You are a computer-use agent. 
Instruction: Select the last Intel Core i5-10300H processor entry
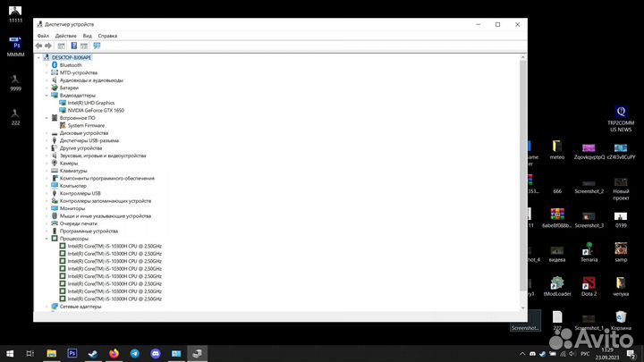pos(114,299)
